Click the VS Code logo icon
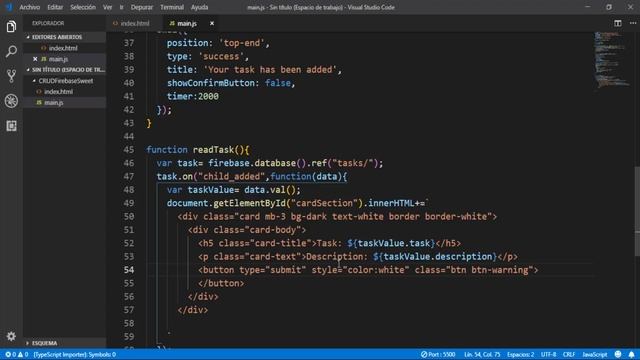Viewport: 640px width, 360px height. pyautogui.click(x=9, y=7)
